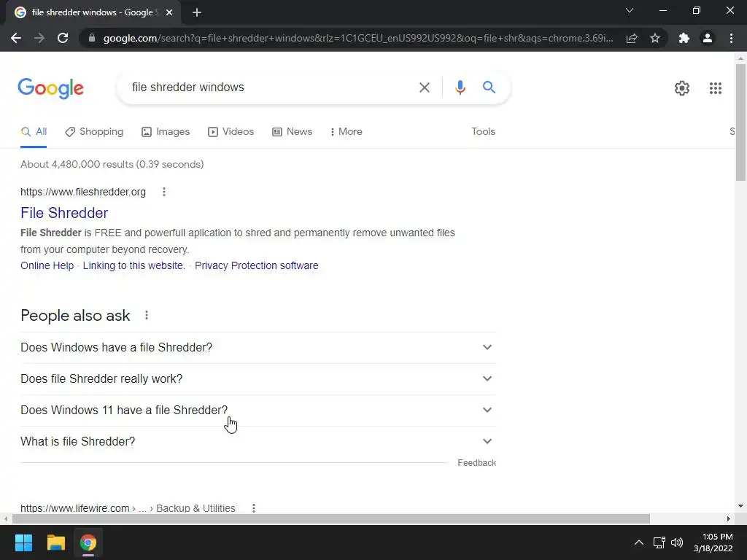Viewport: 747px width, 560px height.
Task: Expand Does file Shredder really work?
Action: 258,379
